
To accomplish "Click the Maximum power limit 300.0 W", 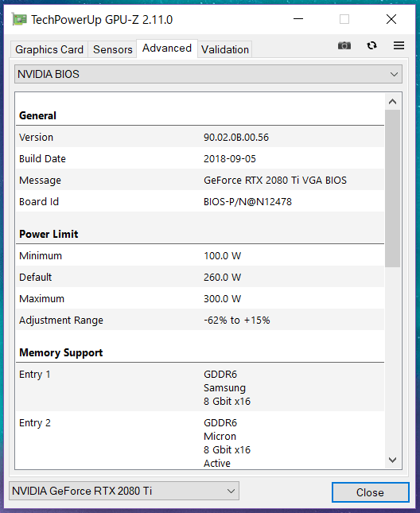I will click(x=222, y=299).
